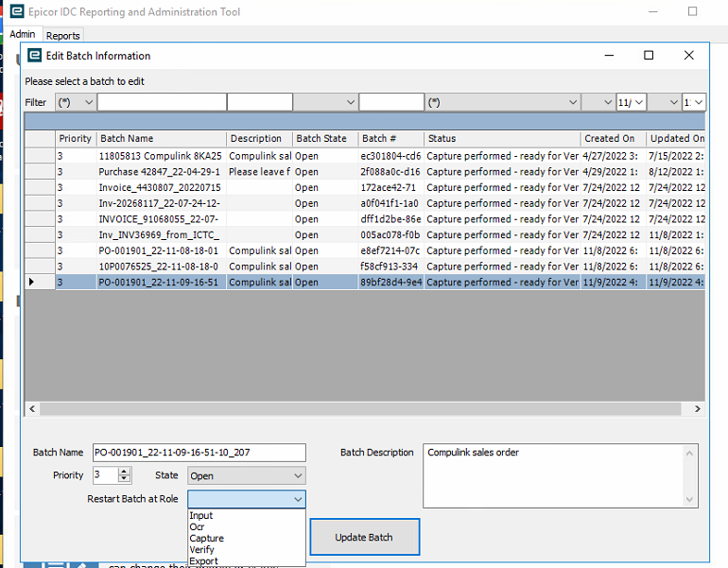
Task: Increase Priority with up spinner arrow
Action: 124,472
